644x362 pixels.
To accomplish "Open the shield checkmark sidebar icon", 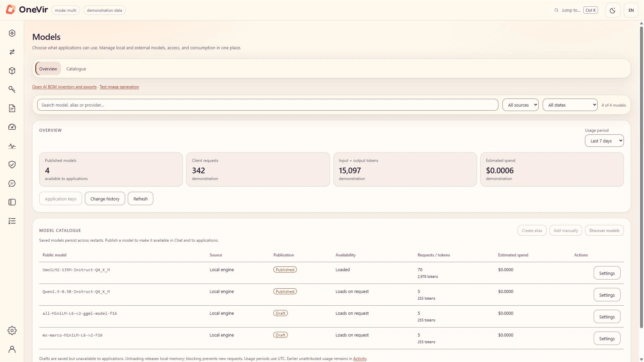I will tap(12, 165).
